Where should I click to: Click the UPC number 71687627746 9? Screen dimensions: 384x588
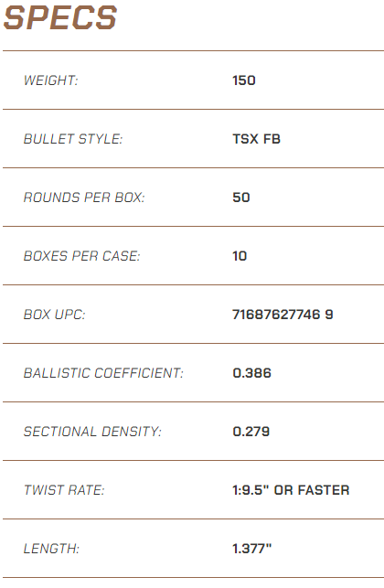tap(283, 315)
